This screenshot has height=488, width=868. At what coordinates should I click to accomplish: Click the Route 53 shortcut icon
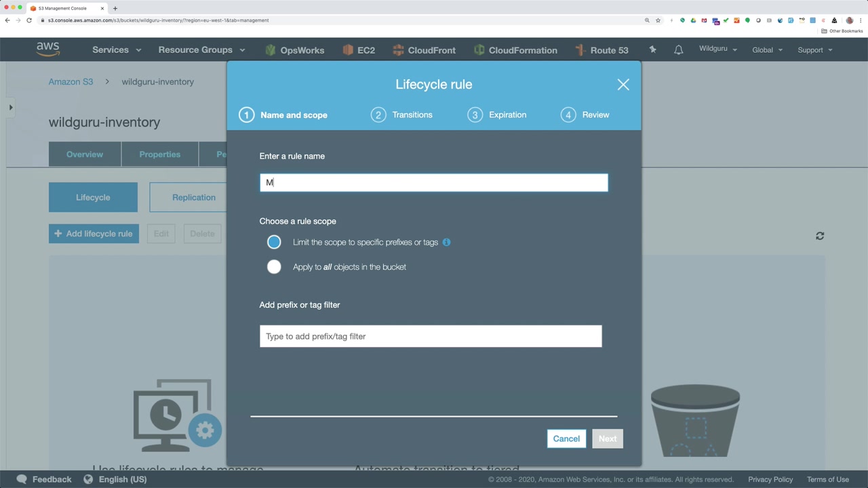coord(580,50)
